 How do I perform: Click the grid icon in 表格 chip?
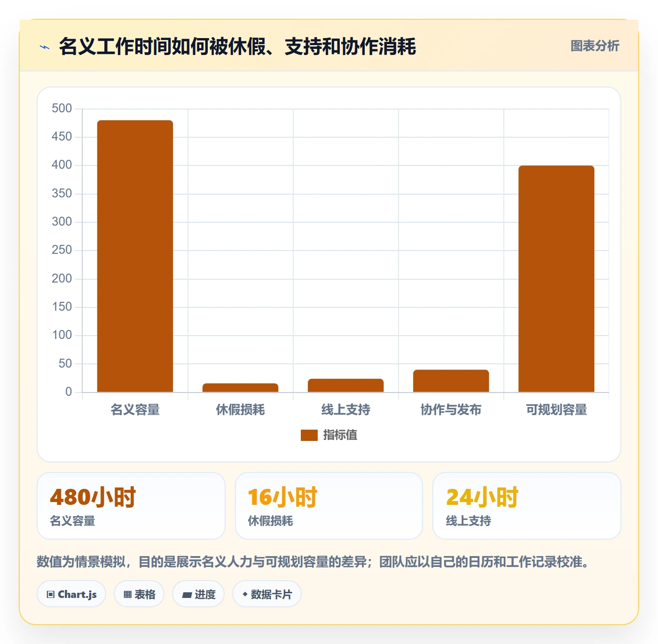[127, 595]
